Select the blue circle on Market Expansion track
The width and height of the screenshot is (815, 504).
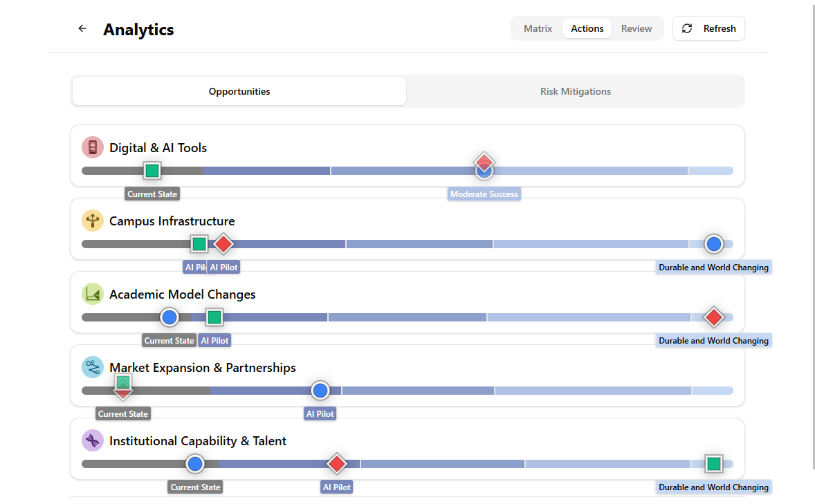coord(320,390)
